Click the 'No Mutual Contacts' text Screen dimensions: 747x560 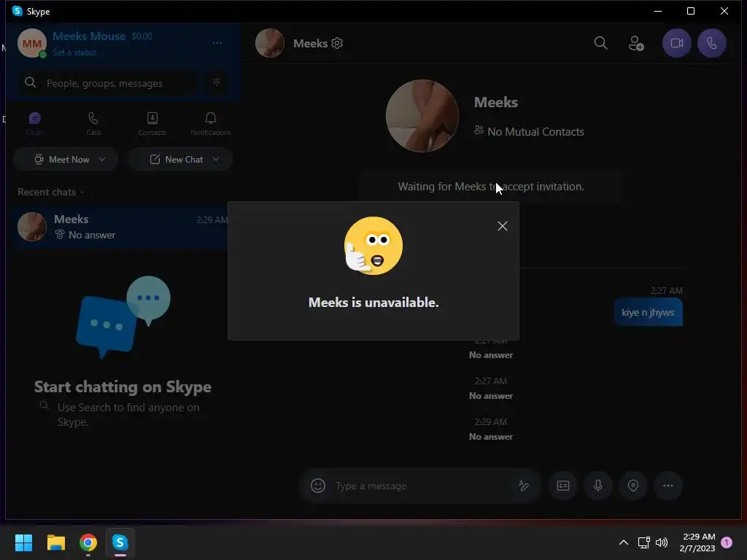[535, 132]
